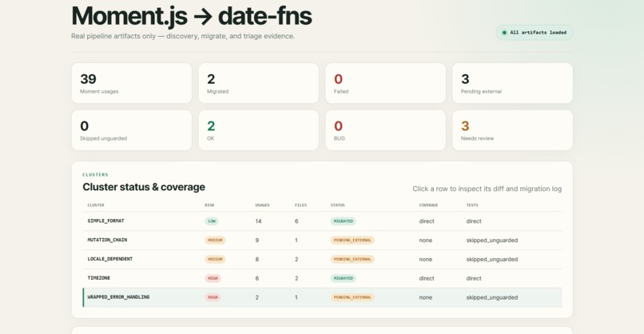Click 'skipped_unguarded' in WRAPPED_ERROR_HANDLING row
The image size is (644, 334).
pyautogui.click(x=492, y=297)
